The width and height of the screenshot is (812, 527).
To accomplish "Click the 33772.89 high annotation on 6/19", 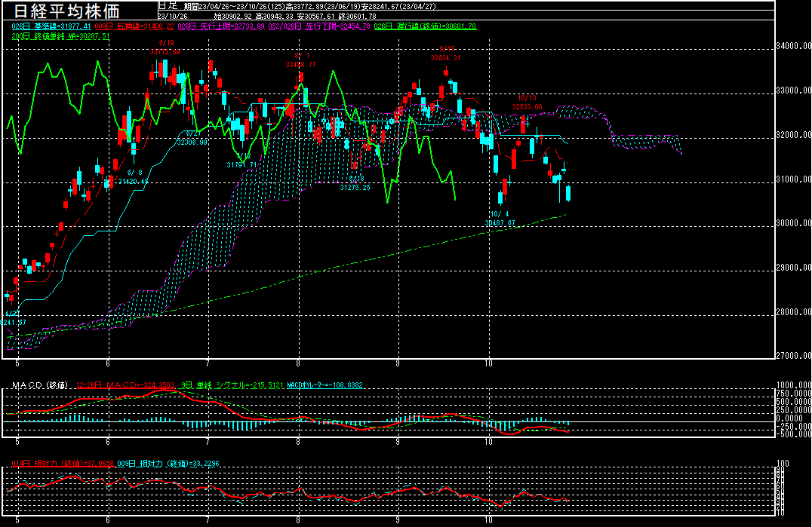I will tap(165, 52).
